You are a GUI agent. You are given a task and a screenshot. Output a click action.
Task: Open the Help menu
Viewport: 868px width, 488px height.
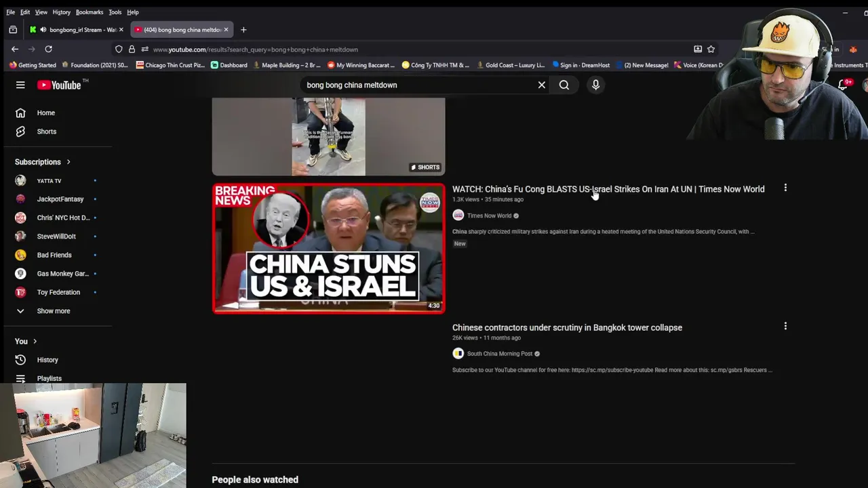click(x=133, y=12)
